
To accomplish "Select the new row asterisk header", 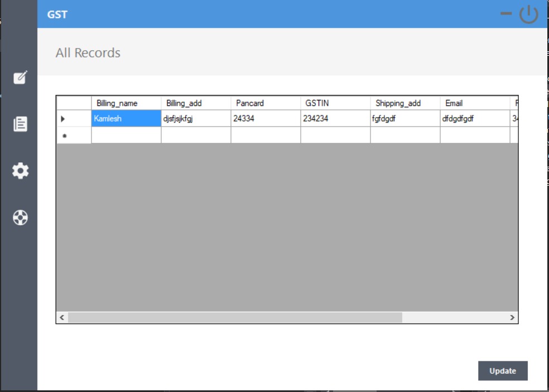I will 74,135.
